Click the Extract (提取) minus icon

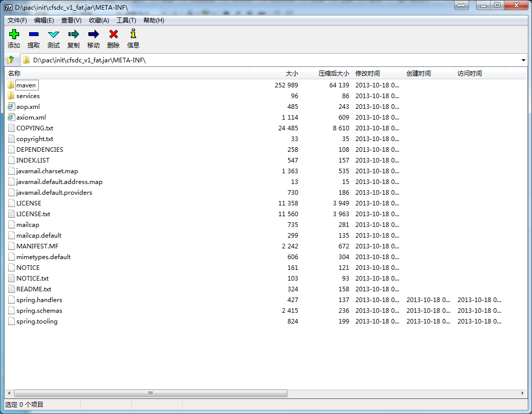(x=34, y=34)
